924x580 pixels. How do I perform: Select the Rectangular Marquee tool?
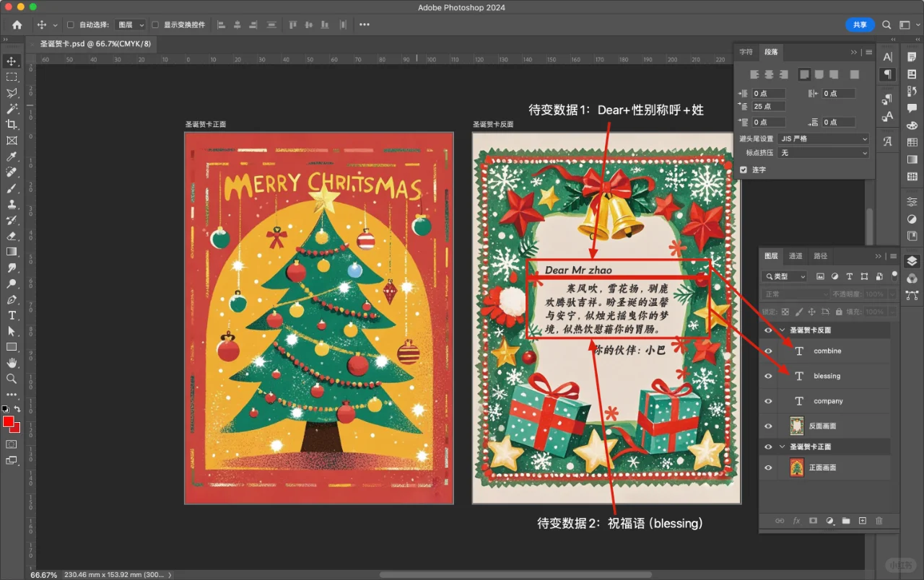[x=12, y=77]
